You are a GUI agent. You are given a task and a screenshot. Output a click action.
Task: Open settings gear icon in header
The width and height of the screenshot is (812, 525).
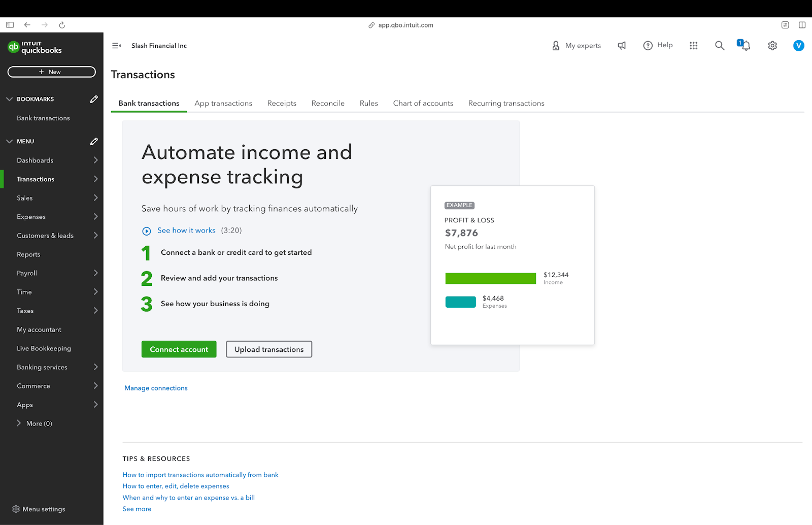(x=772, y=46)
